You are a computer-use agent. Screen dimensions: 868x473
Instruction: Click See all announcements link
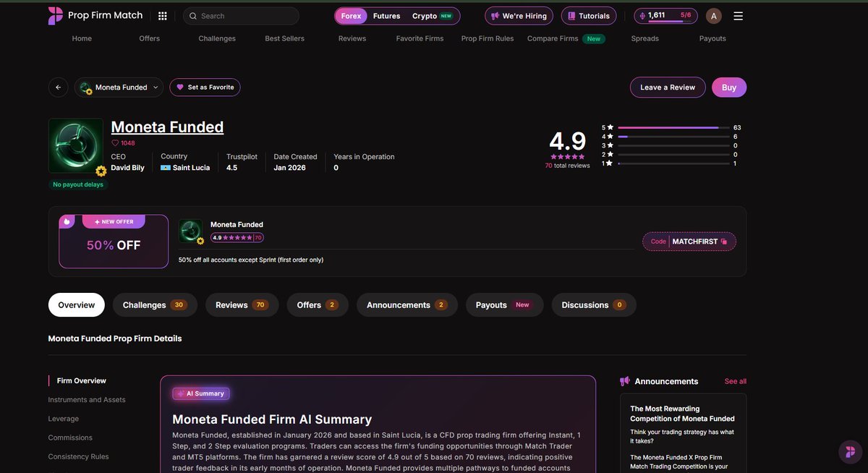point(736,381)
